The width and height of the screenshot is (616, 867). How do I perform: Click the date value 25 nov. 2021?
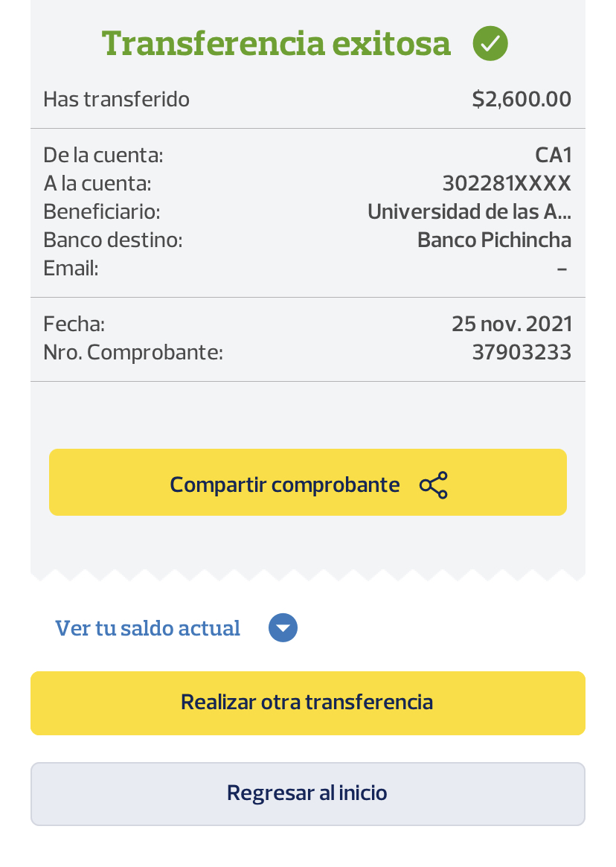pyautogui.click(x=512, y=324)
